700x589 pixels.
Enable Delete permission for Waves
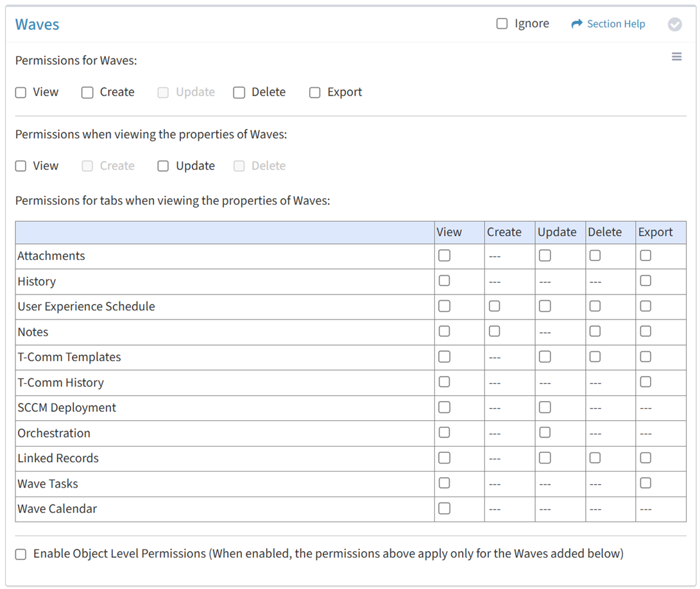[239, 92]
